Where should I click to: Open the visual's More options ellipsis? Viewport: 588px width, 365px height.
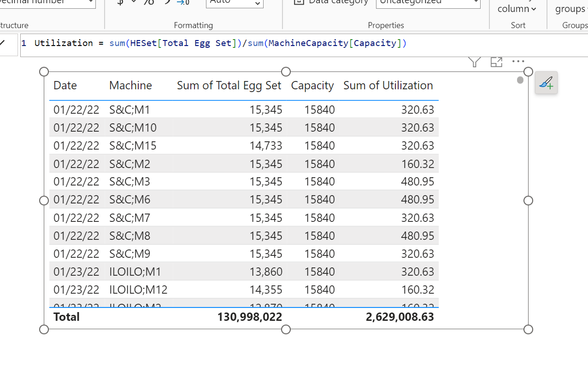(518, 61)
